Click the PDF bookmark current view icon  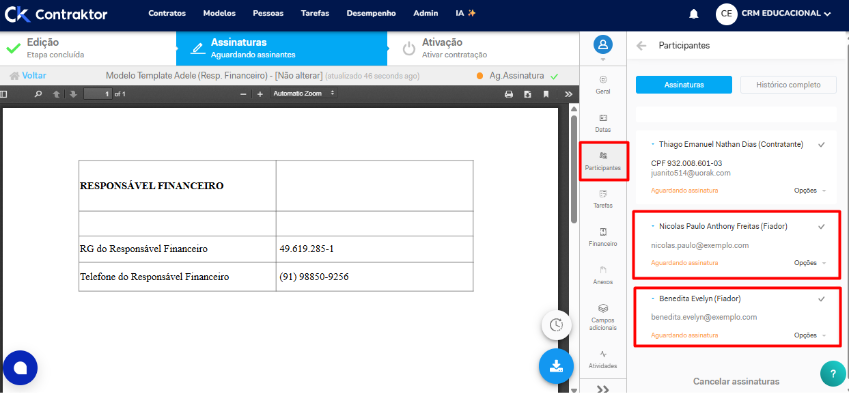pyautogui.click(x=546, y=94)
